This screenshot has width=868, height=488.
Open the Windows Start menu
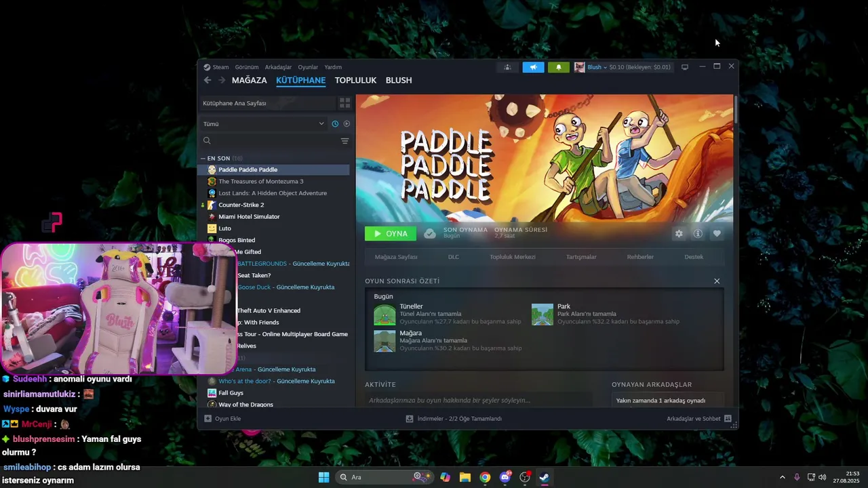click(x=323, y=477)
